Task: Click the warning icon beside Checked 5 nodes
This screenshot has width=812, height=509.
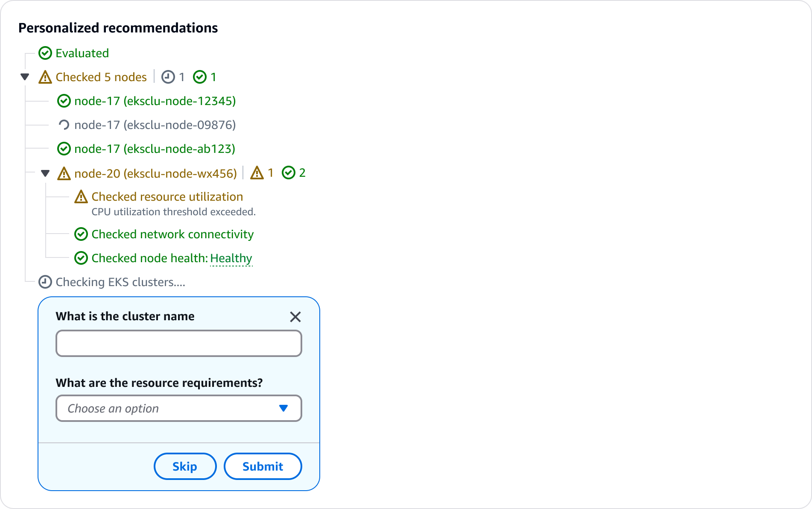Action: pos(45,77)
